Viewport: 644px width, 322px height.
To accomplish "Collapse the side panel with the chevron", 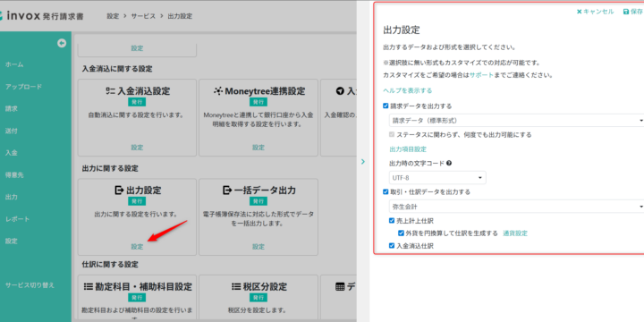I will (x=362, y=161).
